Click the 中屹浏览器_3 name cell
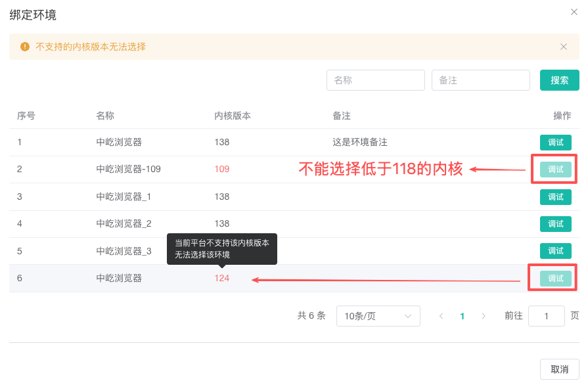This screenshot has width=588, height=387. point(124,251)
